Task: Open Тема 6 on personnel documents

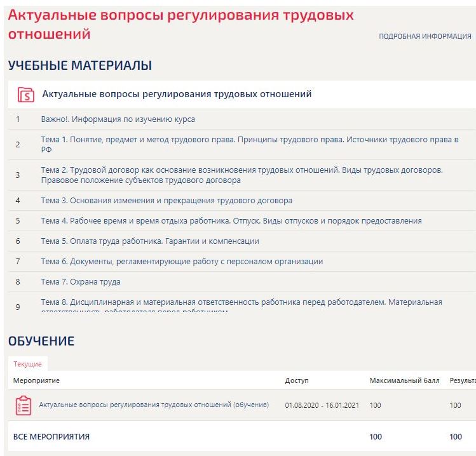Action: (x=182, y=262)
